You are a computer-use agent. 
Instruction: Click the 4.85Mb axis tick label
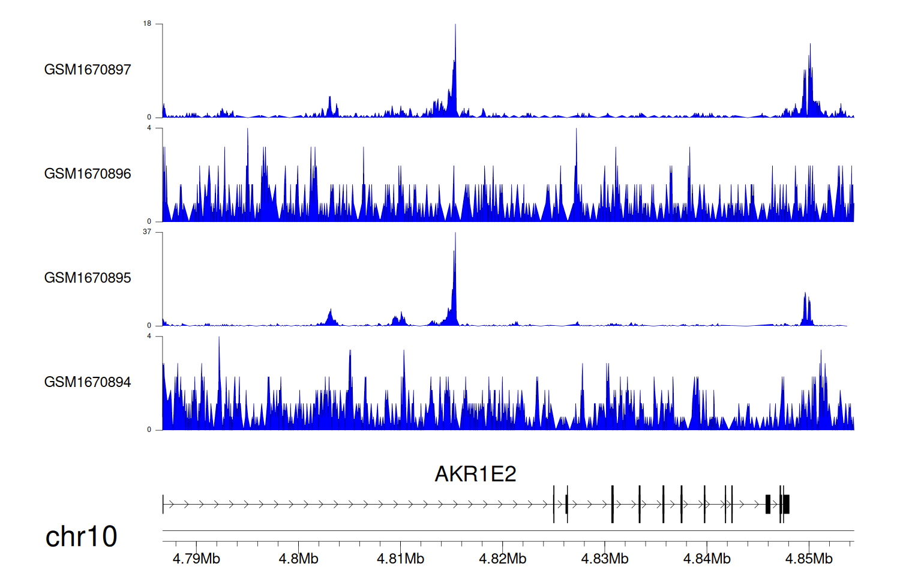809,559
